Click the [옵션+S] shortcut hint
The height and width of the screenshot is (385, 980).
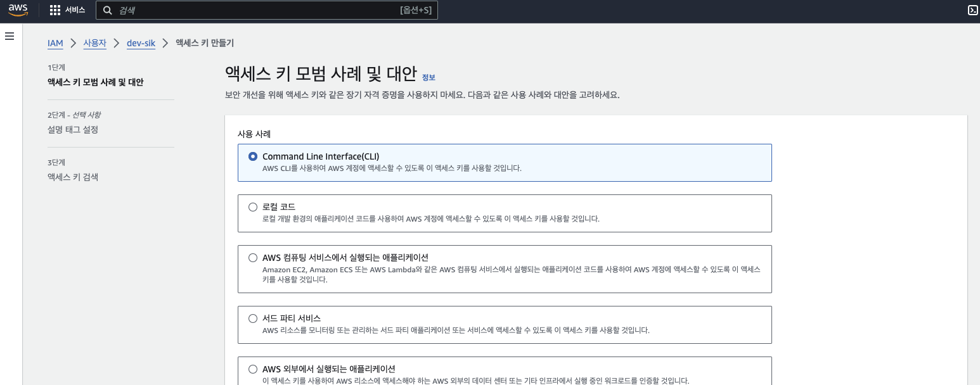(416, 10)
